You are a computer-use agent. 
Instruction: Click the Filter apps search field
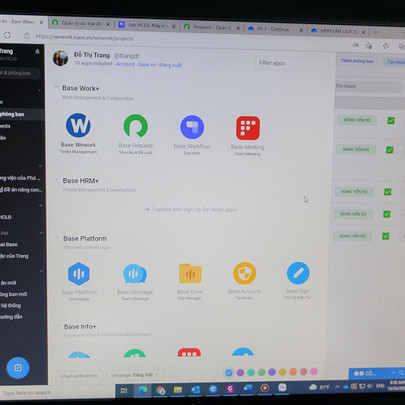point(292,63)
